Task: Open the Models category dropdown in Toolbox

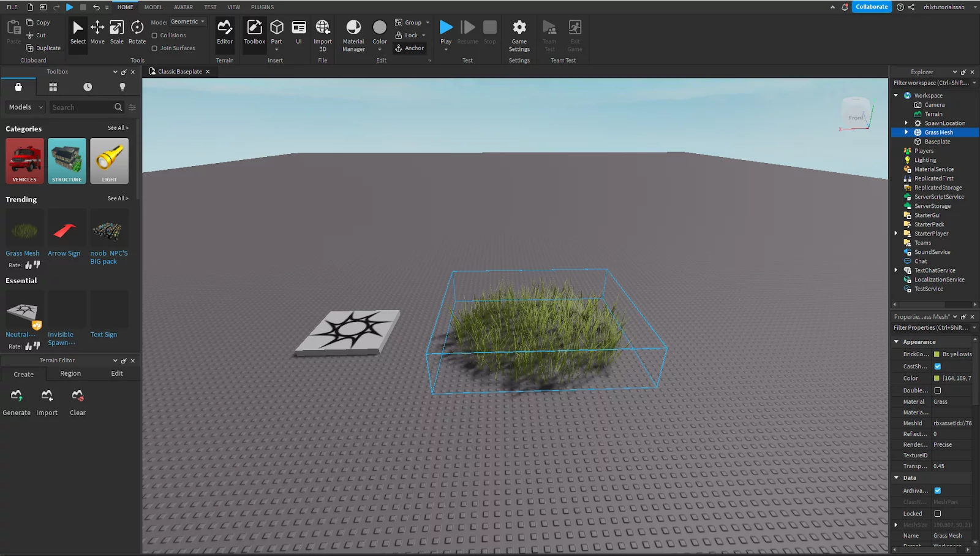Action: click(x=24, y=107)
